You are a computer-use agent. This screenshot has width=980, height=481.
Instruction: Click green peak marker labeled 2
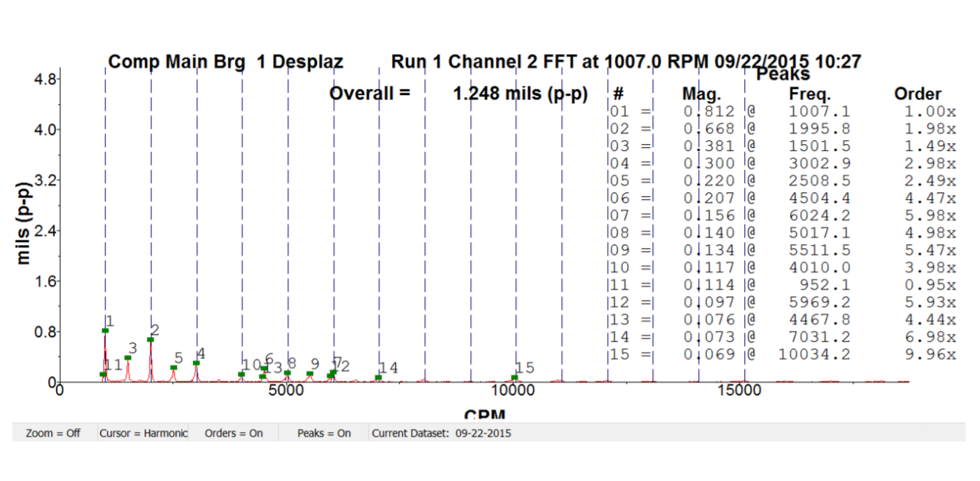pos(151,339)
